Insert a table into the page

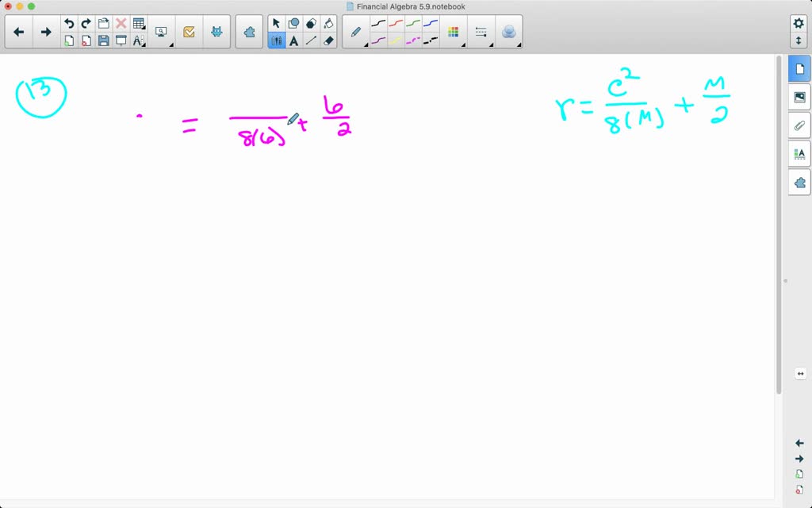139,22
